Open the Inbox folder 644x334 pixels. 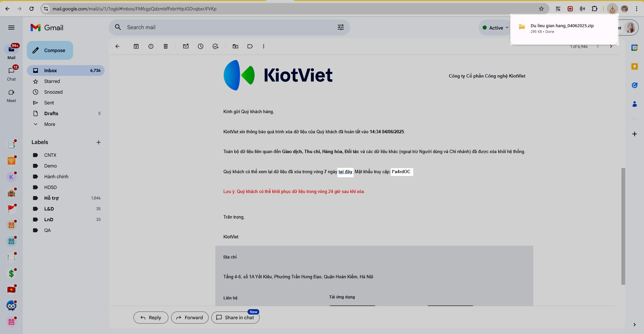[66, 70]
